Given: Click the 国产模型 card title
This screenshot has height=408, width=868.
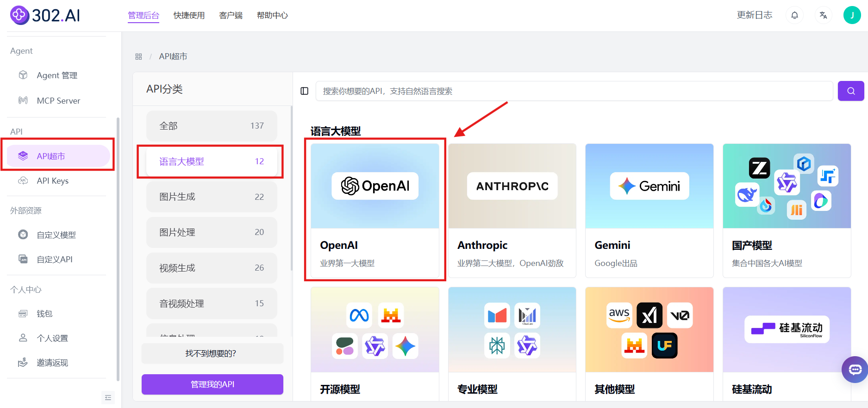Looking at the screenshot, I should [x=752, y=245].
